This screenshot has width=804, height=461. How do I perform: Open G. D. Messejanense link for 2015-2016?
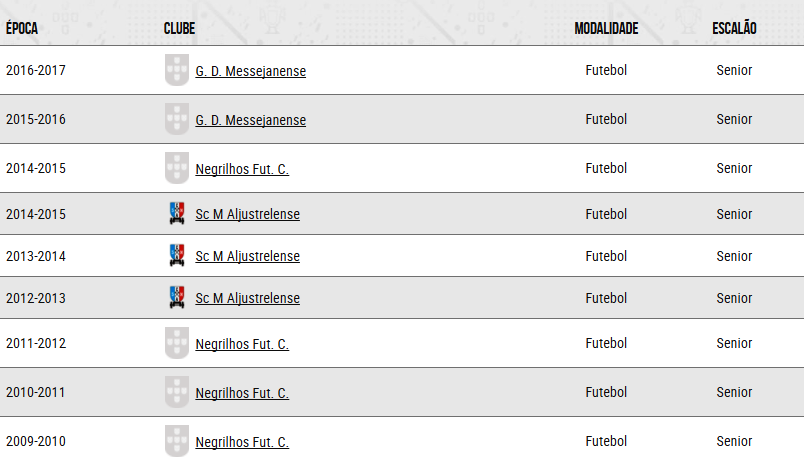tap(251, 120)
